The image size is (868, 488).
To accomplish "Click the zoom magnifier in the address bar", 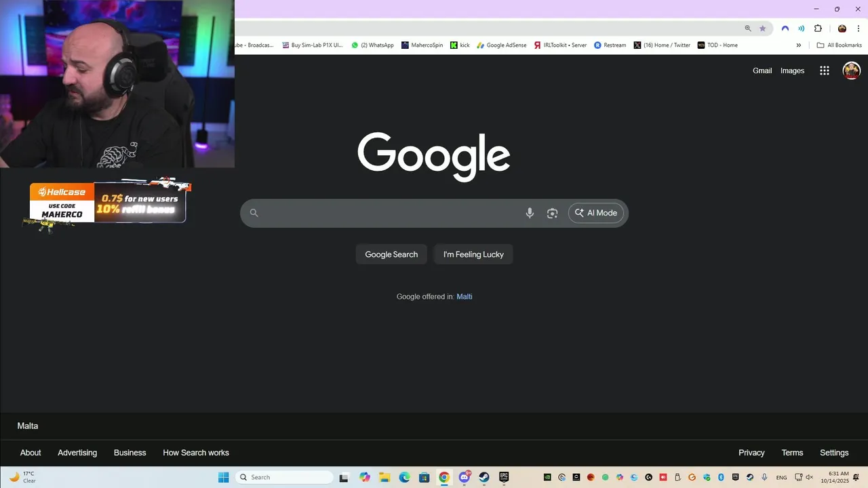I will [x=748, y=28].
